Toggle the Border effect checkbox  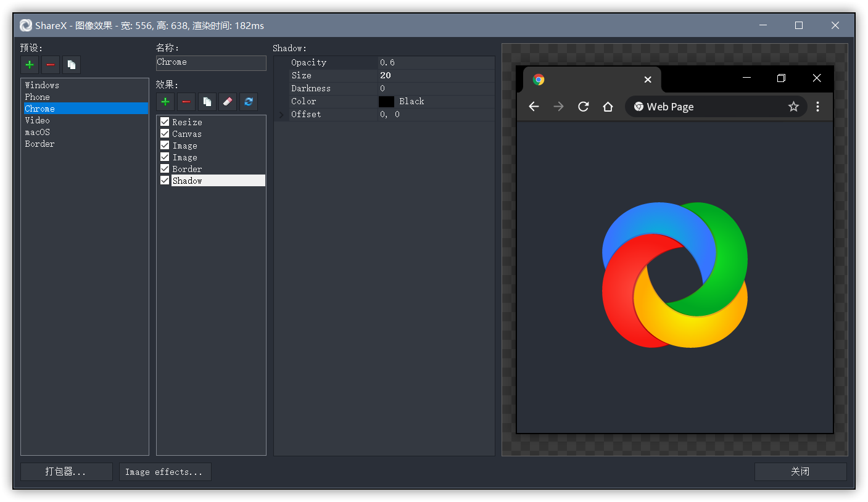pos(165,169)
